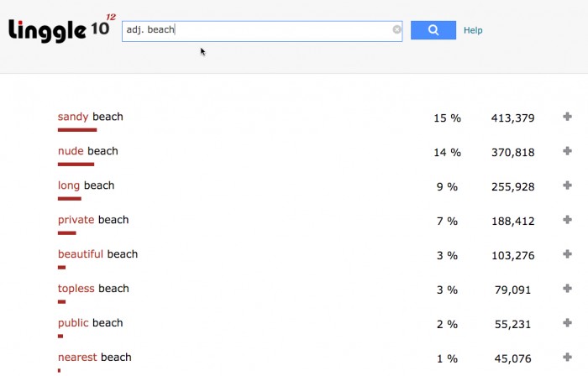Select the "sandy beach" phrase result

[90, 117]
